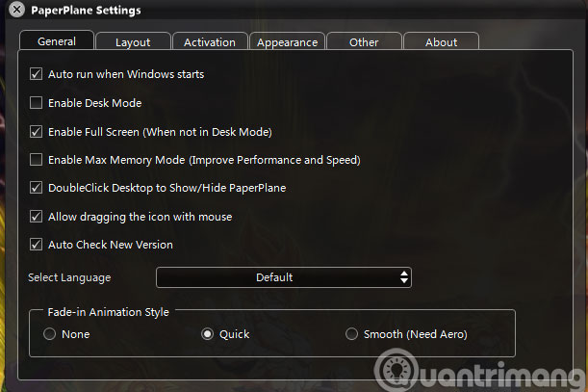Screen dimensions: 588x392
Task: Enable Max Memory Mode checkbox
Action: (36, 160)
